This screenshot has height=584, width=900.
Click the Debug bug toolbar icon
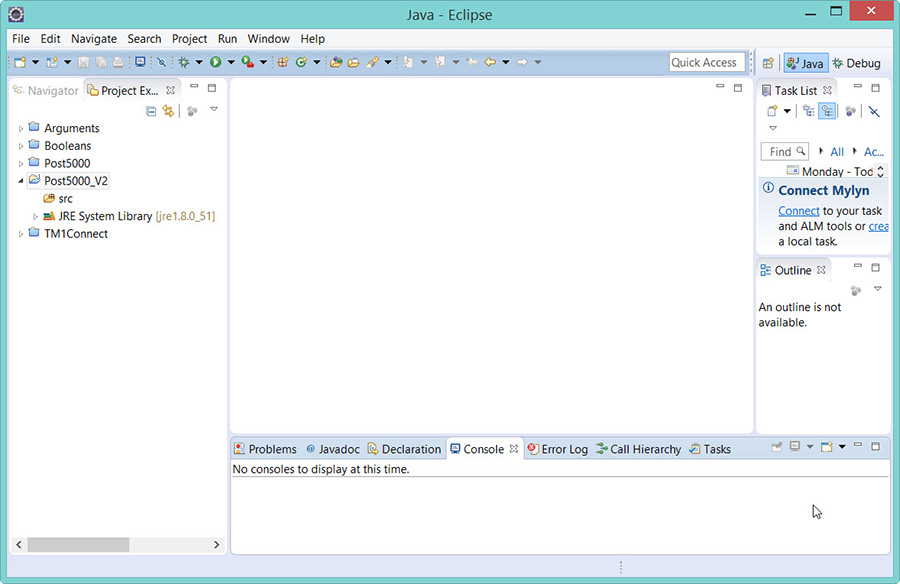pos(184,62)
